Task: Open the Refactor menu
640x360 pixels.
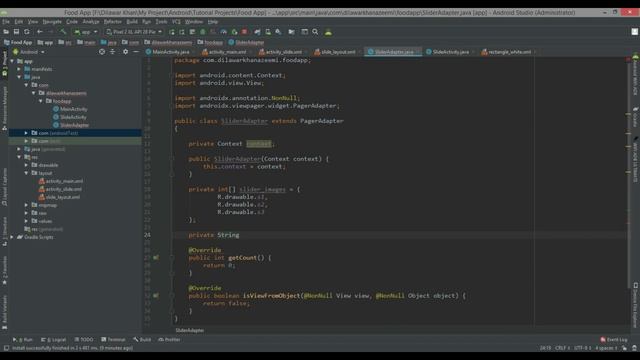Action: tap(113, 22)
